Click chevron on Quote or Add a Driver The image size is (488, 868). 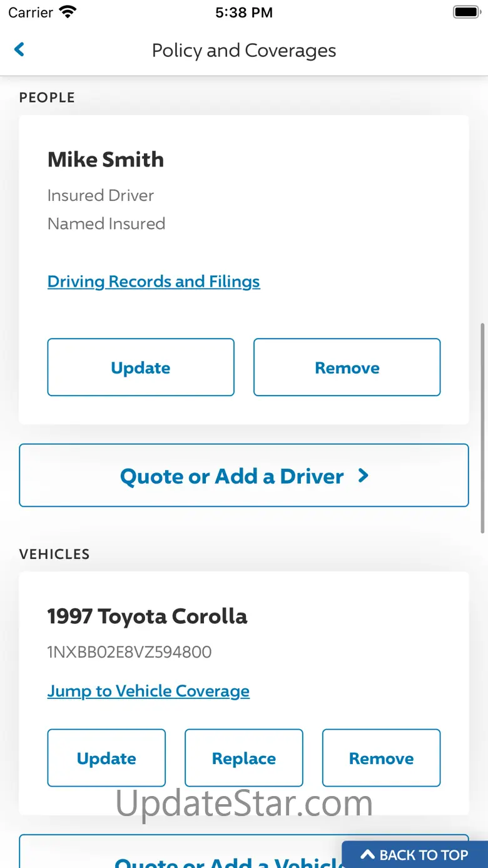coord(363,476)
